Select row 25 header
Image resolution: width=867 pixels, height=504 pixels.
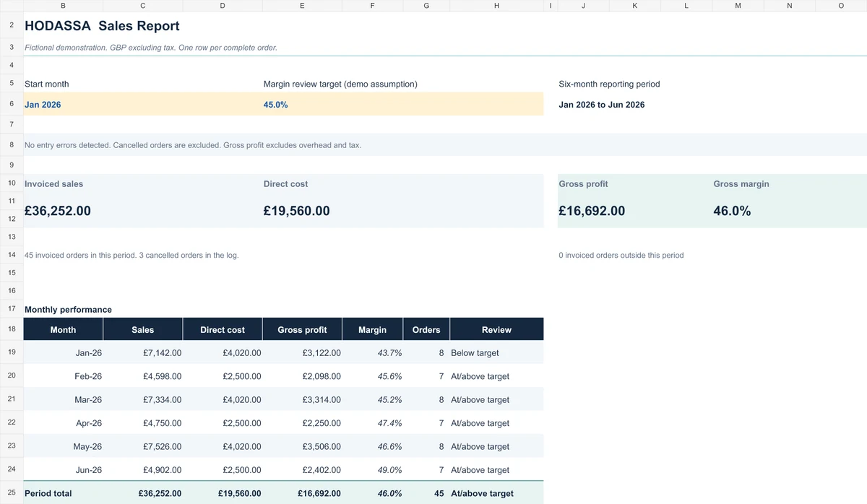pos(12,493)
